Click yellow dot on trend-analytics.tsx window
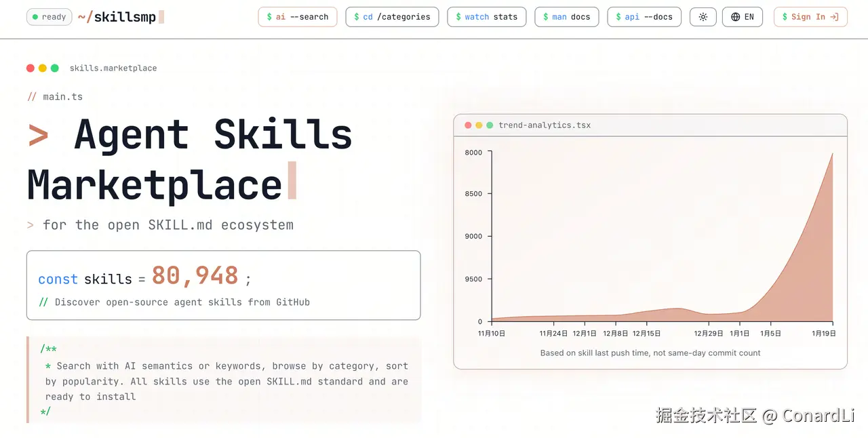 [477, 125]
